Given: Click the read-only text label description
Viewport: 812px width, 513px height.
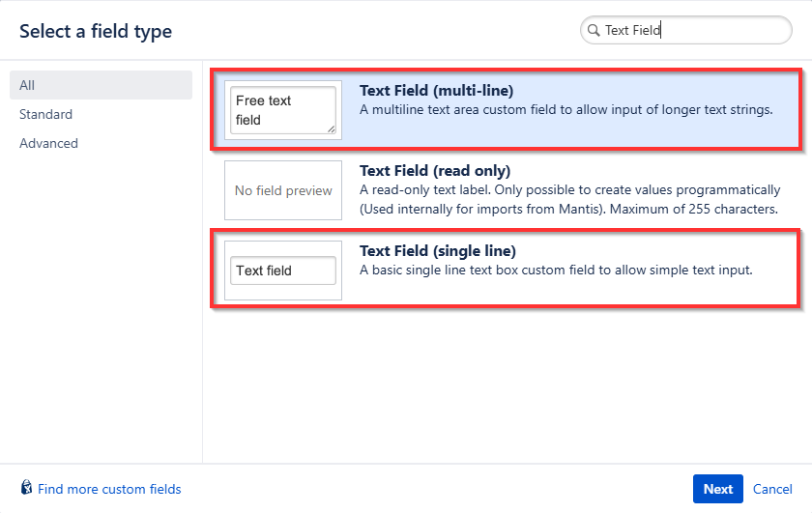Looking at the screenshot, I should [x=568, y=199].
